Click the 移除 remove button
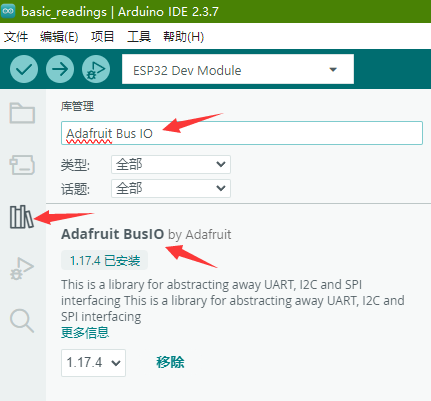Image resolution: width=431 pixels, height=401 pixels. click(170, 362)
